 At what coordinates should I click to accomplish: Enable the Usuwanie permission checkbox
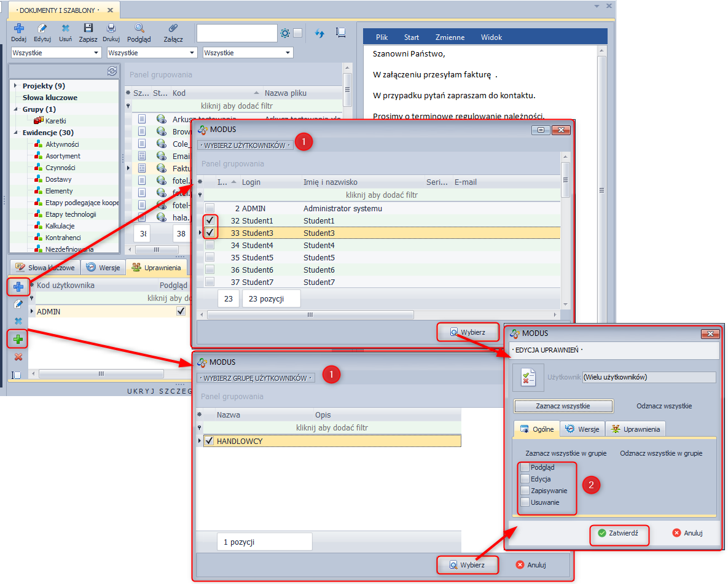(x=525, y=502)
